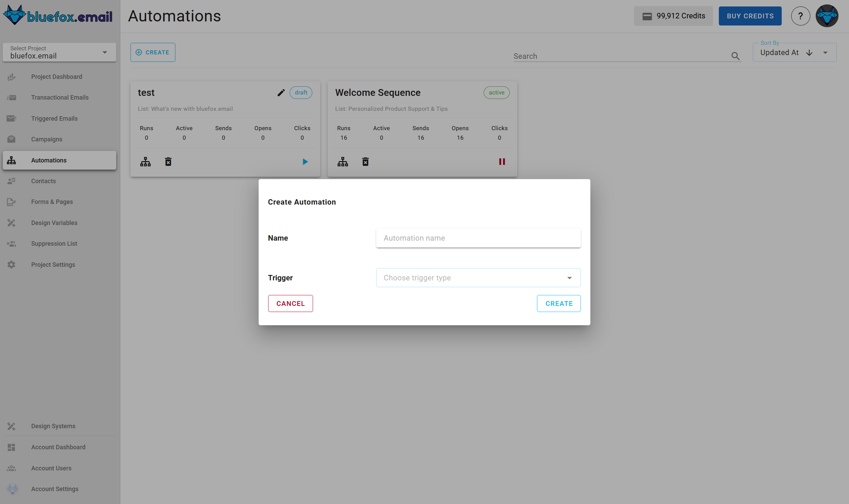
Task: Switch to the Account Dashboard section
Action: (x=58, y=447)
